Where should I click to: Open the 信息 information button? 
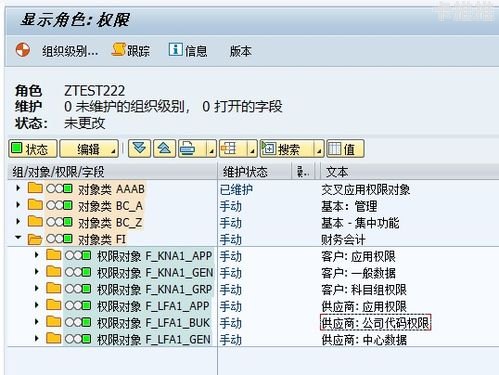(188, 50)
